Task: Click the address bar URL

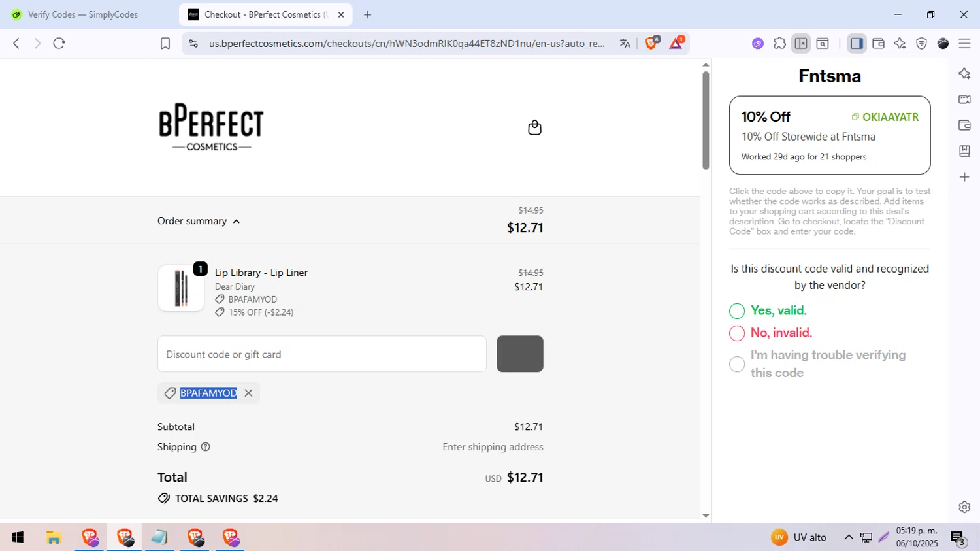Action: (x=406, y=43)
